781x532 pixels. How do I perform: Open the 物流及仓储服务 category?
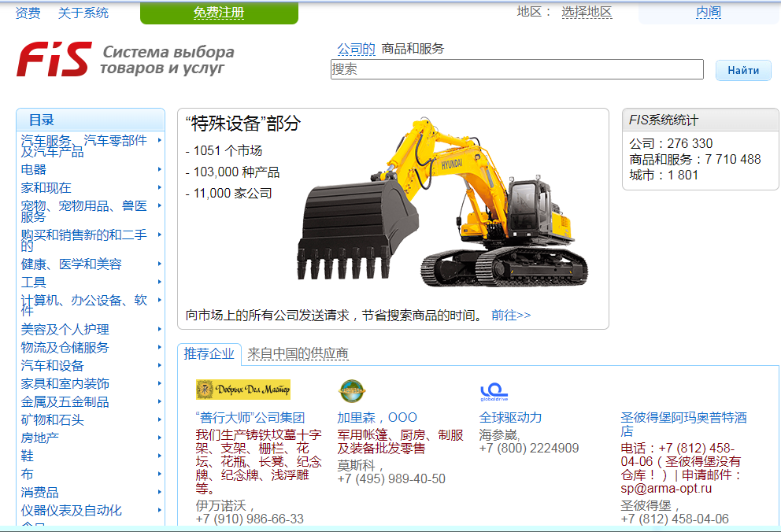[65, 347]
